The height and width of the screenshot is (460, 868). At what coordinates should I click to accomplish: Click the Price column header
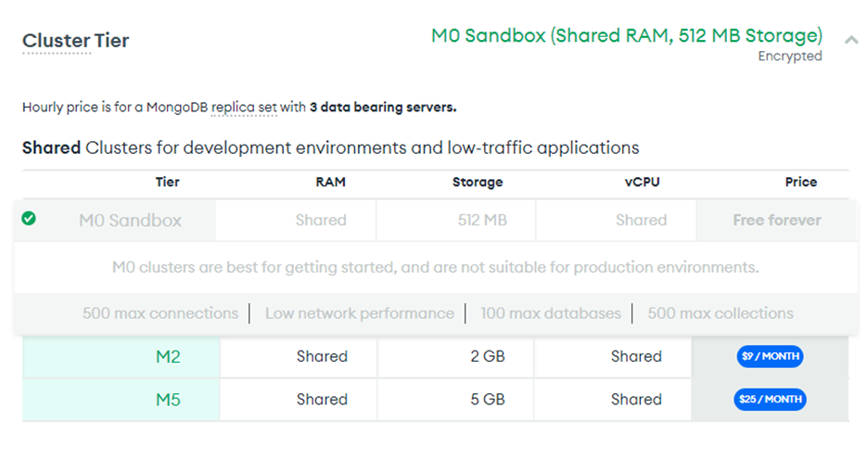pos(800,182)
